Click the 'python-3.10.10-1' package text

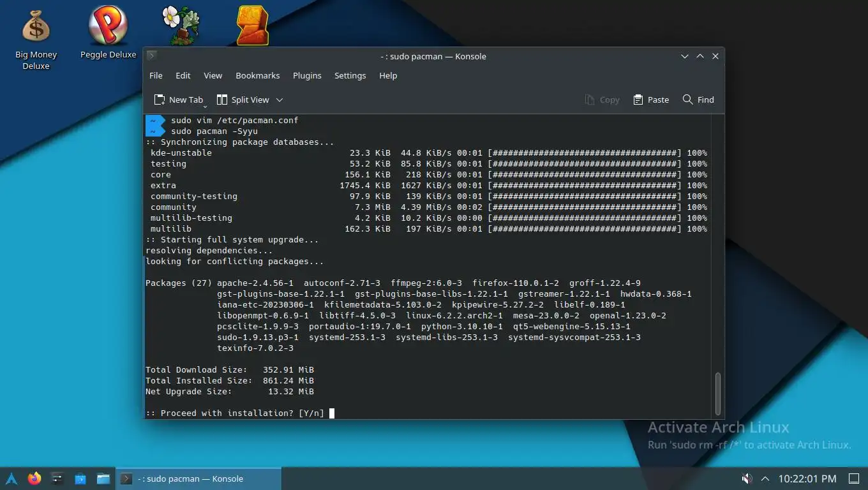click(462, 327)
